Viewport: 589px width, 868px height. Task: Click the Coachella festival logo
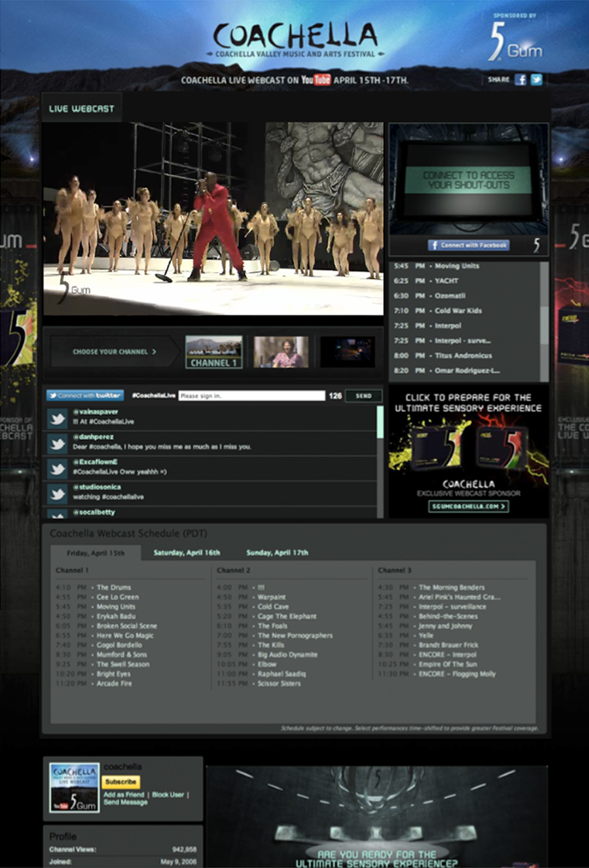[x=294, y=40]
